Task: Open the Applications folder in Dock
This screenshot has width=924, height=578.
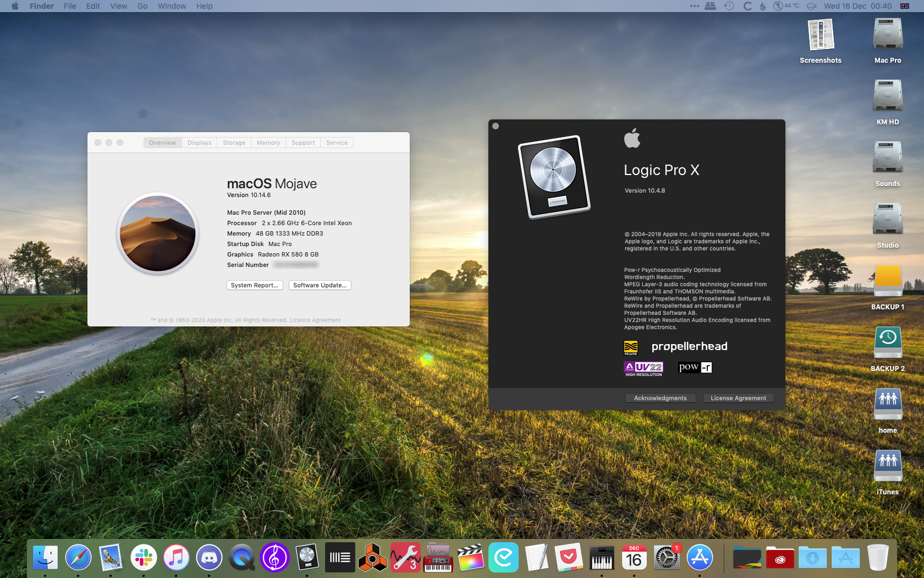Action: pos(845,558)
